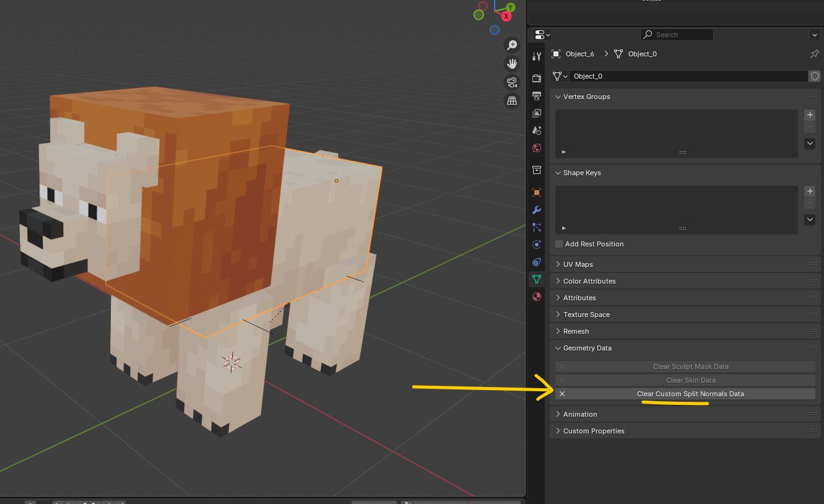Click Clear Skin Data button

[x=685, y=380]
